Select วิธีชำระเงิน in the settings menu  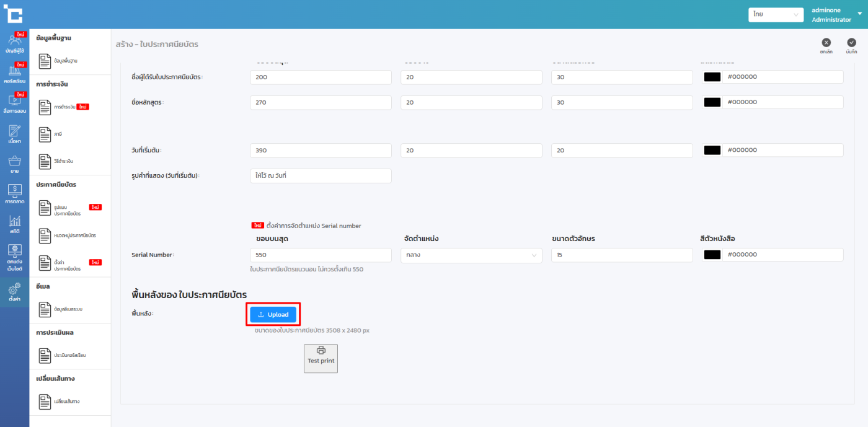coord(63,161)
